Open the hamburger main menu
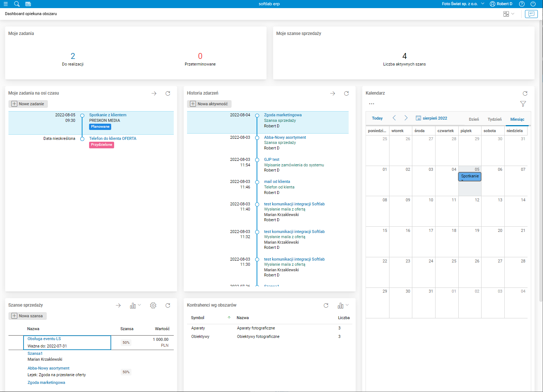The height and width of the screenshot is (392, 543). click(x=6, y=4)
